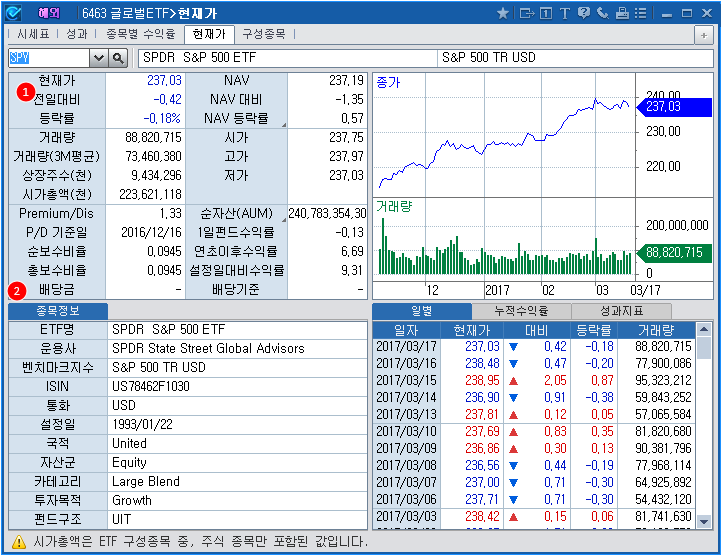Click the daily table scroll down arrow
Image resolution: width=722 pixels, height=556 pixels.
704,522
